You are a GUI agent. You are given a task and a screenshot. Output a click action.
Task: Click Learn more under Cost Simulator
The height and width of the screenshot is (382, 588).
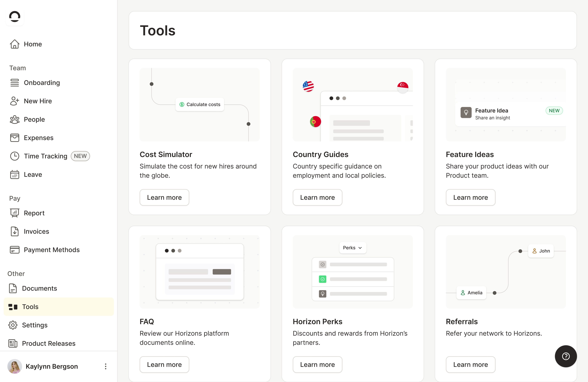click(x=164, y=198)
